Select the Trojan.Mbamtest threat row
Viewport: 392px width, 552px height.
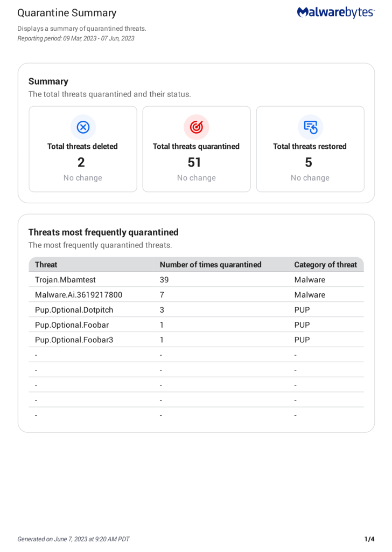(x=65, y=280)
